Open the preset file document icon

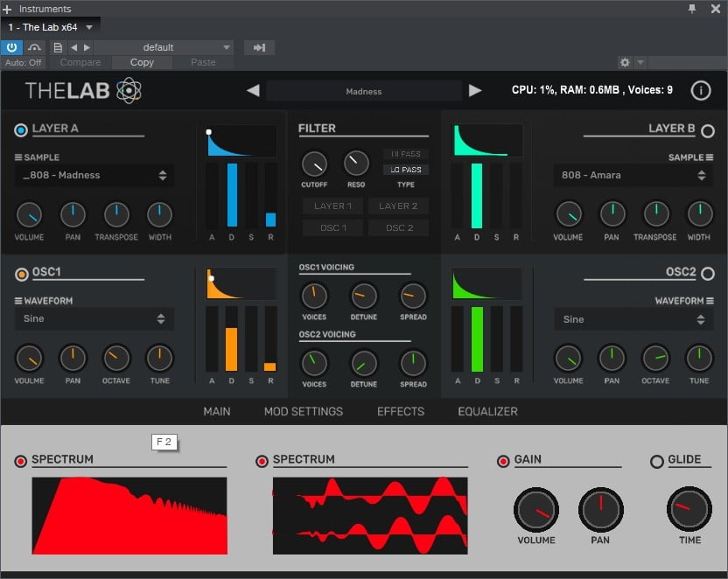tap(58, 47)
